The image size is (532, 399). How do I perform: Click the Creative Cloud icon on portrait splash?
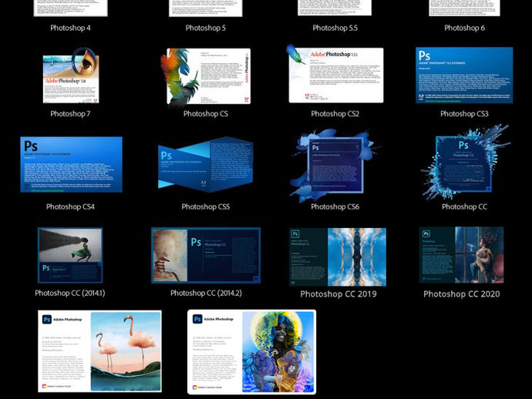[x=195, y=387]
